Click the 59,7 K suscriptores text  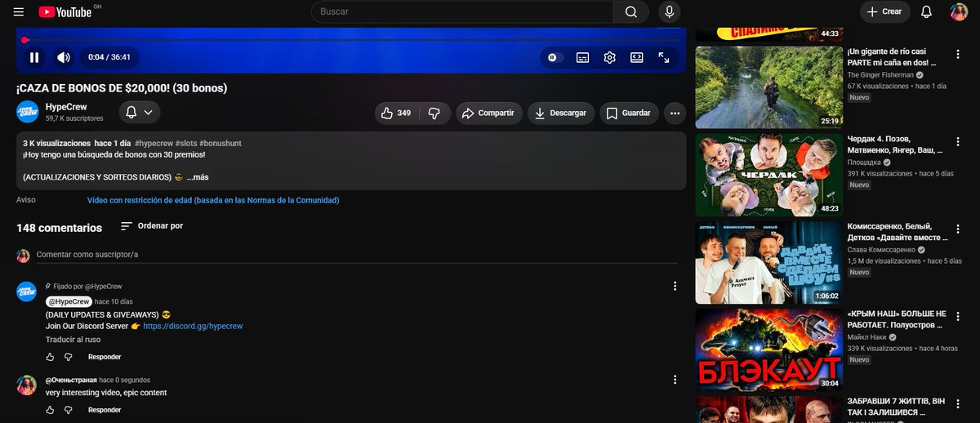click(74, 118)
